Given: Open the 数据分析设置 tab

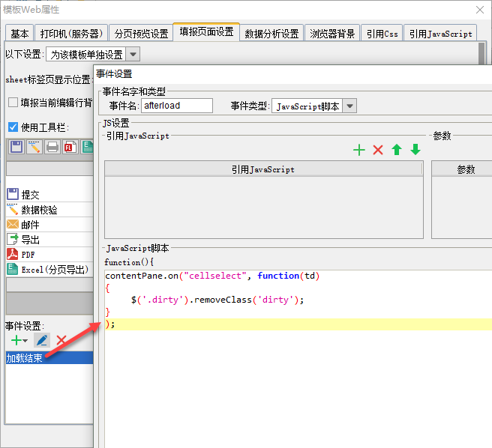Looking at the screenshot, I should click(271, 33).
